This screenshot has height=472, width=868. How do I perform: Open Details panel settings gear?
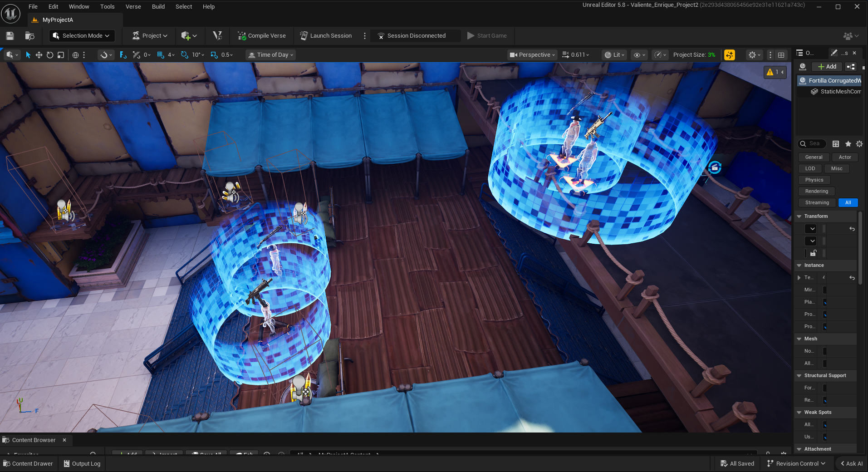click(859, 144)
